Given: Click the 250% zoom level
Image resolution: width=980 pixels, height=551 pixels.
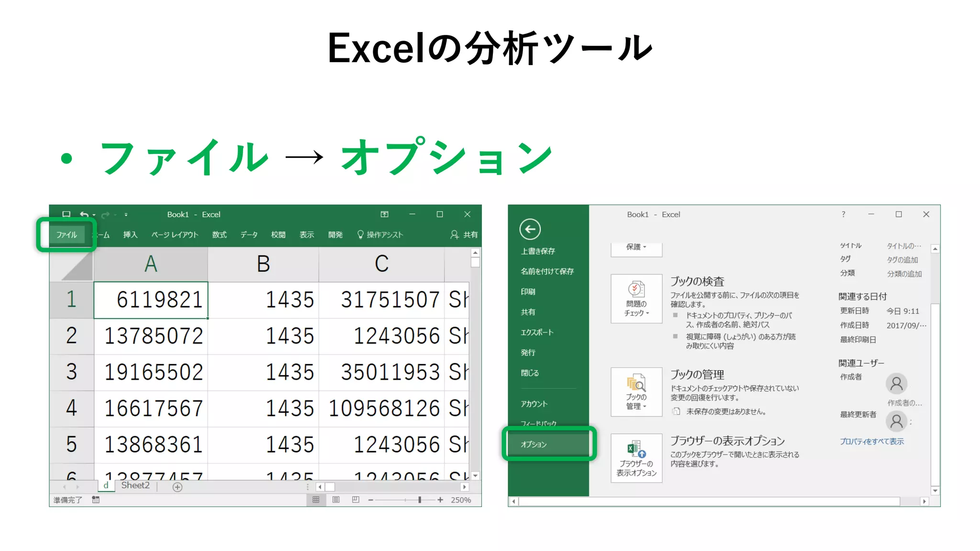Looking at the screenshot, I should tap(461, 500).
